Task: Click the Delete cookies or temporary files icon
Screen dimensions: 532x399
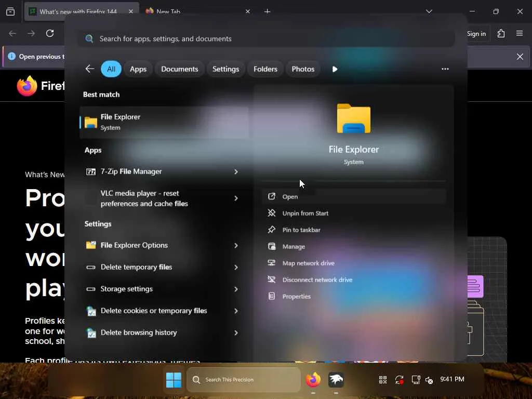Action: pyautogui.click(x=91, y=311)
